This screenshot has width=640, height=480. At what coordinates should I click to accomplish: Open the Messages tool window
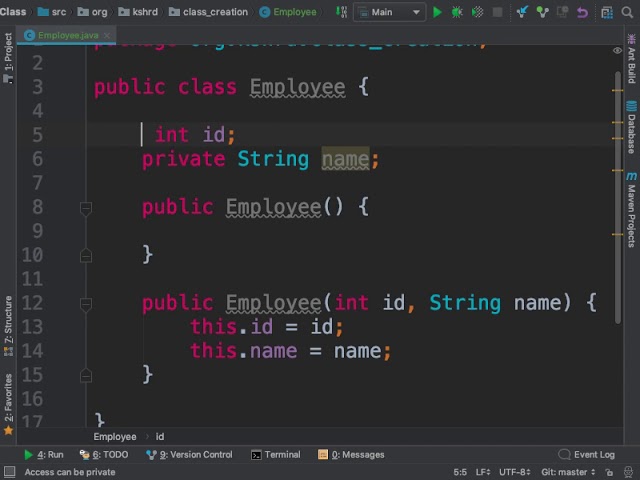[351, 455]
